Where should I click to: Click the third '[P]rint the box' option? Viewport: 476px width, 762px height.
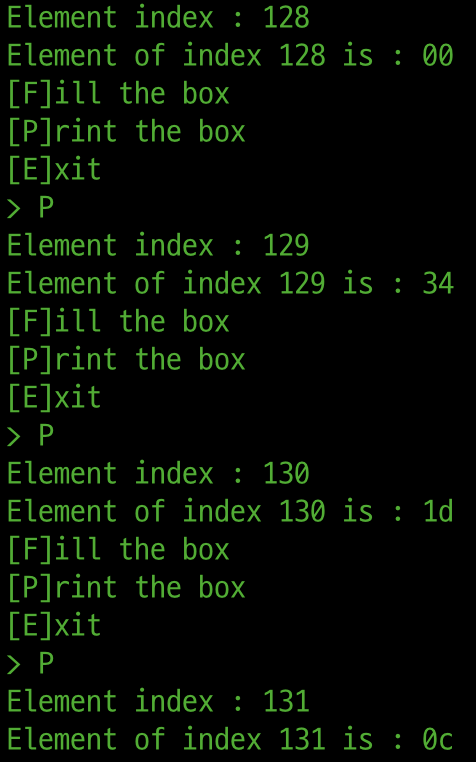point(126,587)
